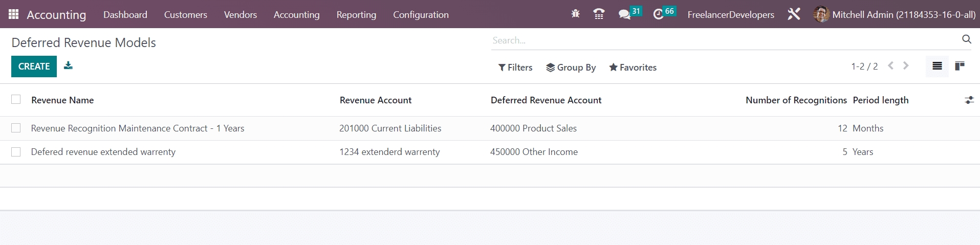Open the activities clock icon
This screenshot has height=245, width=980.
point(658,14)
